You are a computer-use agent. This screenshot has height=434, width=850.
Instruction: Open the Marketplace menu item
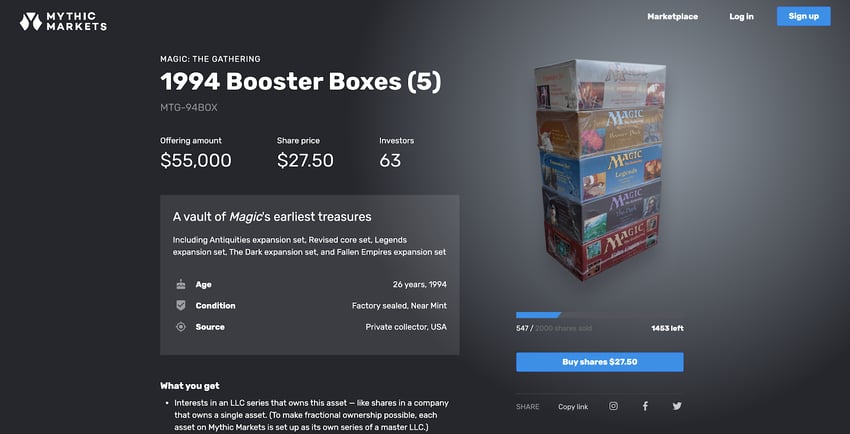tap(672, 16)
